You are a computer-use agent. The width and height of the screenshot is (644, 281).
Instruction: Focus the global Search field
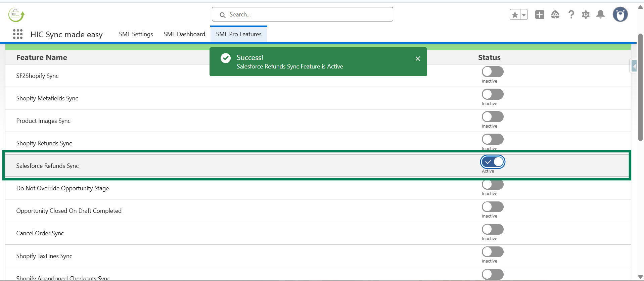tap(302, 14)
